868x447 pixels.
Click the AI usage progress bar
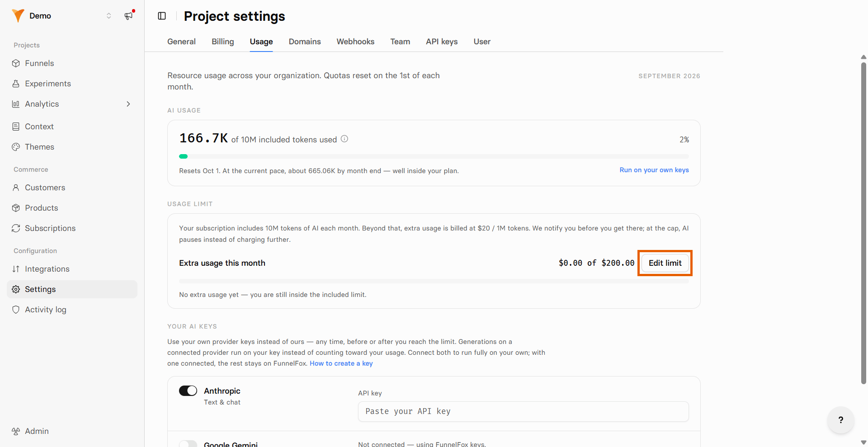tap(434, 156)
